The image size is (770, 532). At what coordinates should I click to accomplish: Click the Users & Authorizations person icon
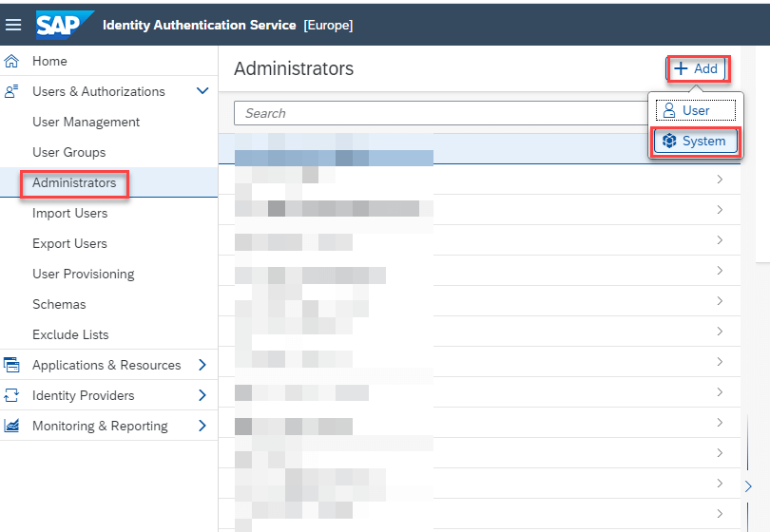pyautogui.click(x=11, y=91)
